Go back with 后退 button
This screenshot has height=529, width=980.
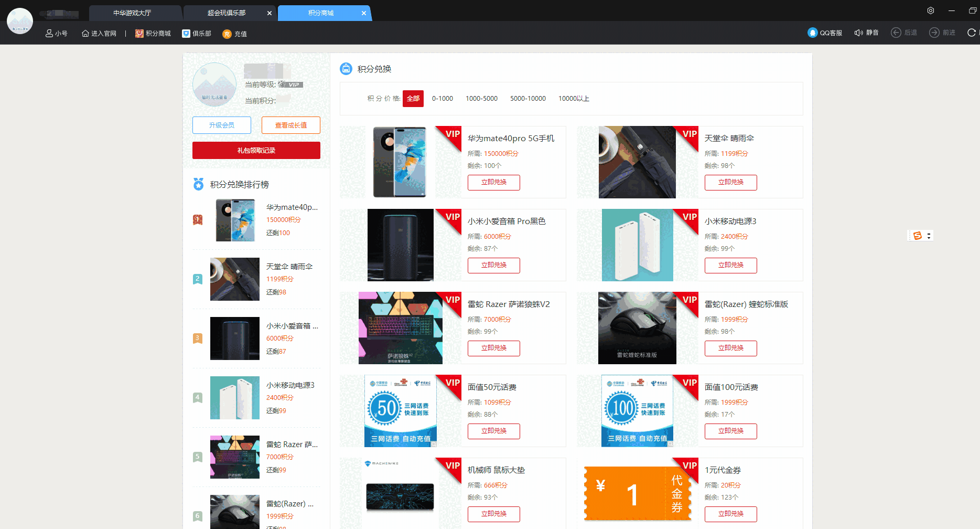pyautogui.click(x=904, y=33)
